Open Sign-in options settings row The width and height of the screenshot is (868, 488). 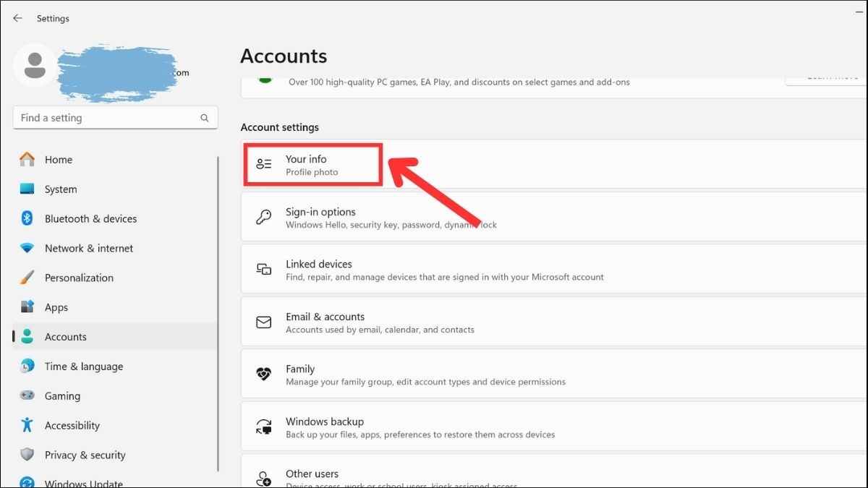(553, 217)
